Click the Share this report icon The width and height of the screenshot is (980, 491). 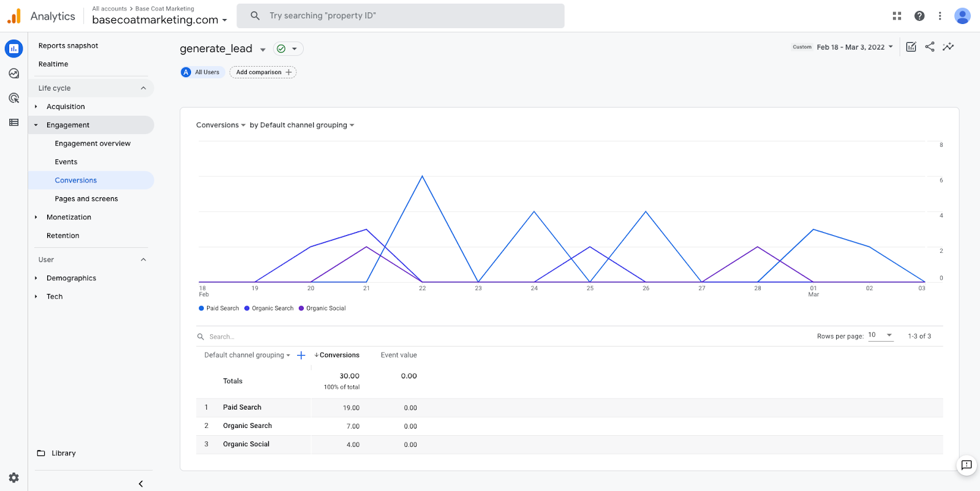(x=930, y=47)
